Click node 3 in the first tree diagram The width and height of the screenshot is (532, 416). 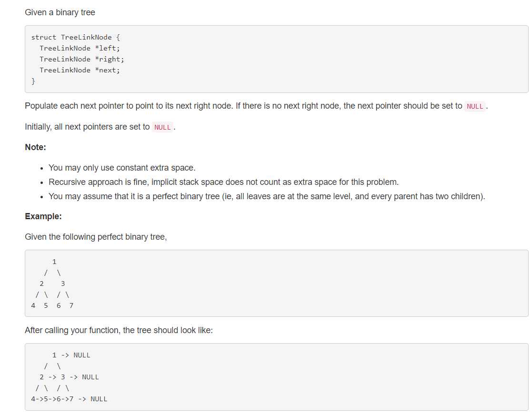pyautogui.click(x=63, y=284)
